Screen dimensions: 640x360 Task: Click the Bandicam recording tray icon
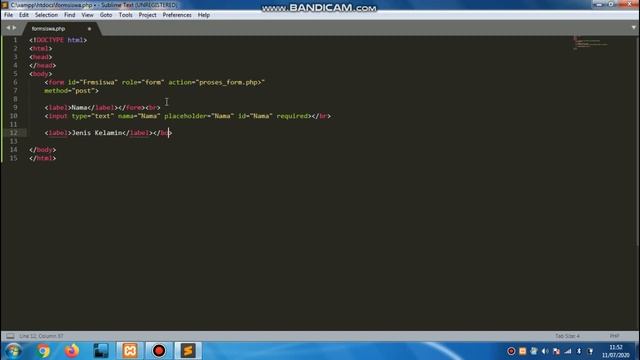point(511,351)
